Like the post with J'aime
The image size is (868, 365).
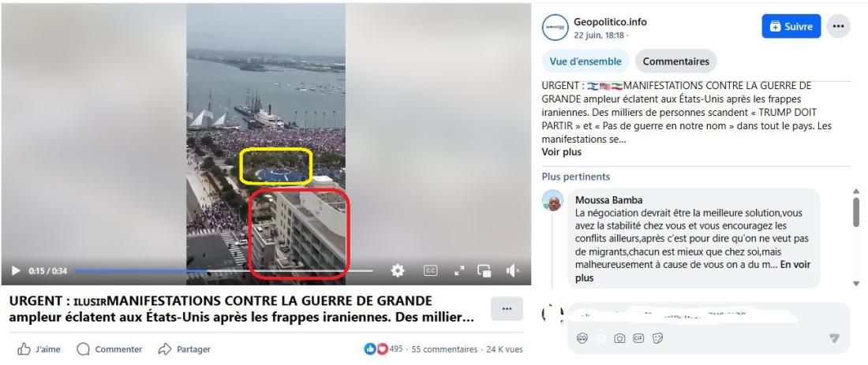click(39, 349)
